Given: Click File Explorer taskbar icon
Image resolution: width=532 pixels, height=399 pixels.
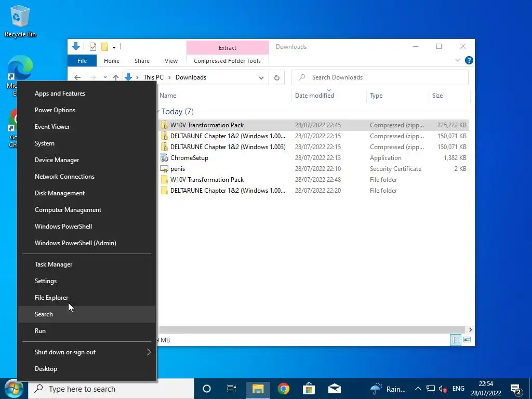Looking at the screenshot, I should click(x=258, y=389).
